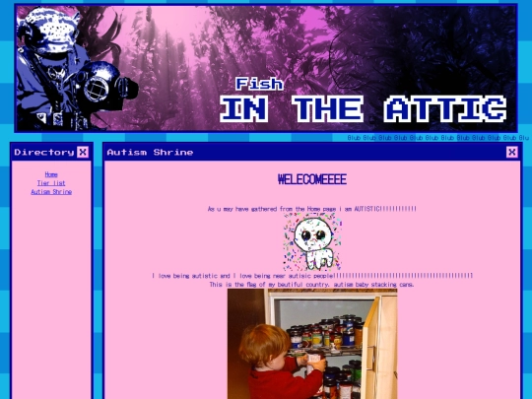
Task: Close the Autism Shrine panel
Action: click(512, 152)
